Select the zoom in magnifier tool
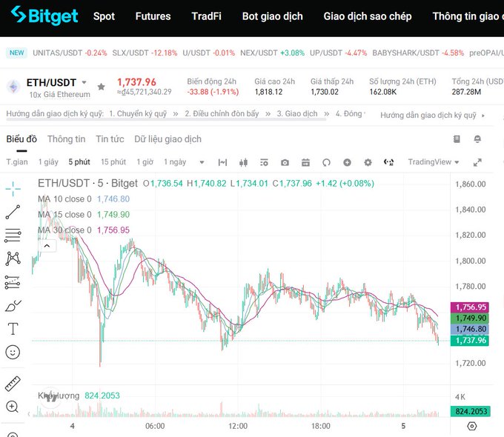The height and width of the screenshot is (437, 504). pyautogui.click(x=12, y=407)
